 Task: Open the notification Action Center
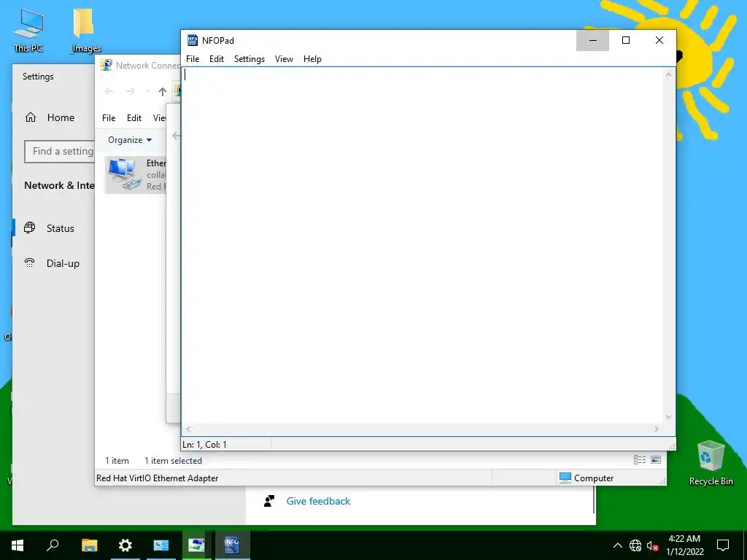point(723,545)
